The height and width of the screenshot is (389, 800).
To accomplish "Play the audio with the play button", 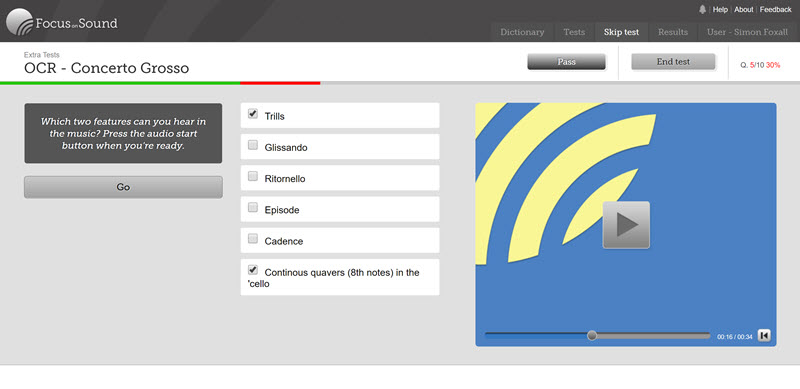I will (x=626, y=225).
